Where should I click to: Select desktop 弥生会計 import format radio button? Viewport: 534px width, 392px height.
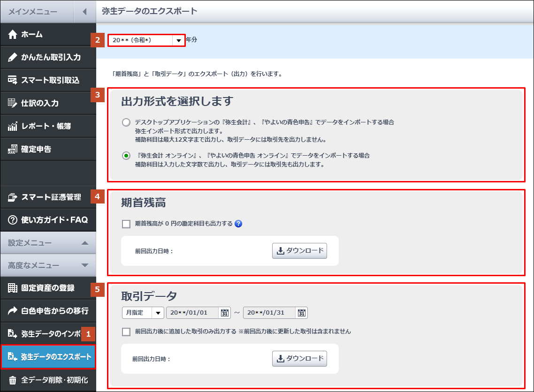(x=126, y=122)
